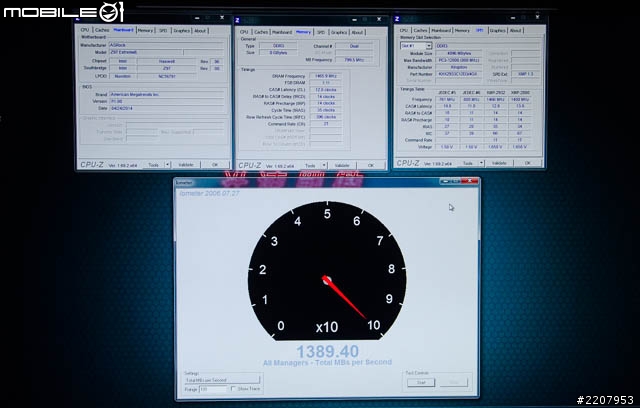
Task: Select the Memory tab in the SPD CPU-Z window
Action: tap(462, 30)
